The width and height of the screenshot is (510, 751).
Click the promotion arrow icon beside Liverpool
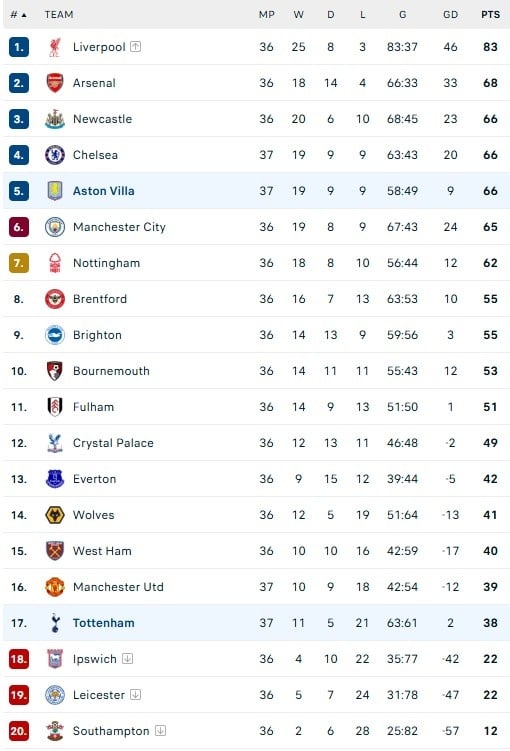[x=136, y=46]
